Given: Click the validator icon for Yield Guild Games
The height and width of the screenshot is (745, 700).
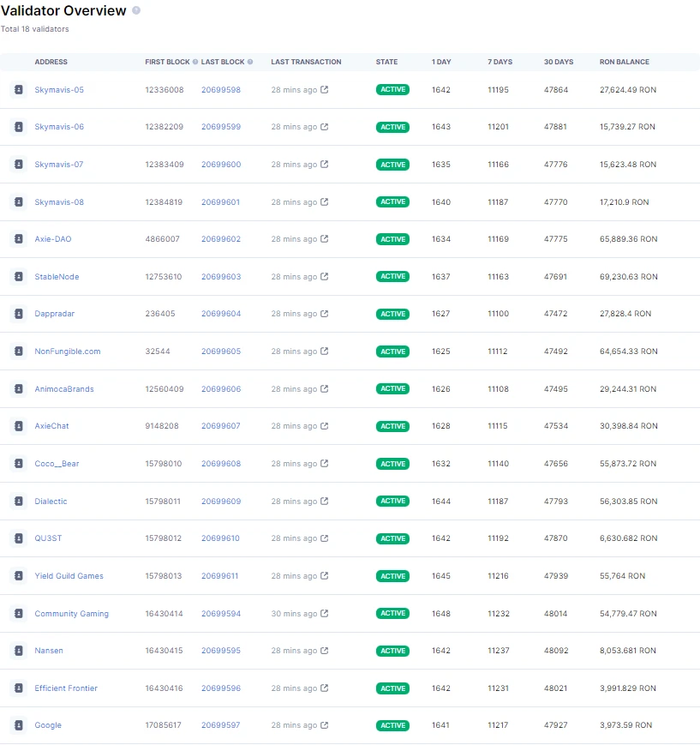Looking at the screenshot, I should click(19, 576).
